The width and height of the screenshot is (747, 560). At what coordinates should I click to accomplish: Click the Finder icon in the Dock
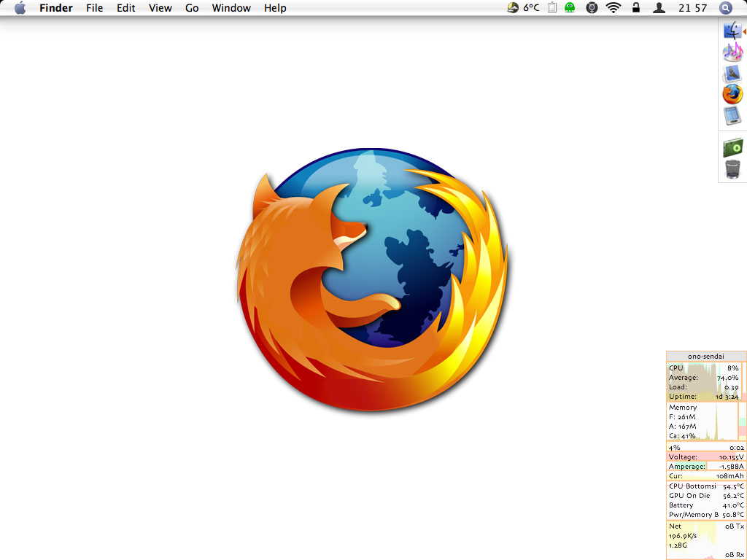tap(732, 31)
